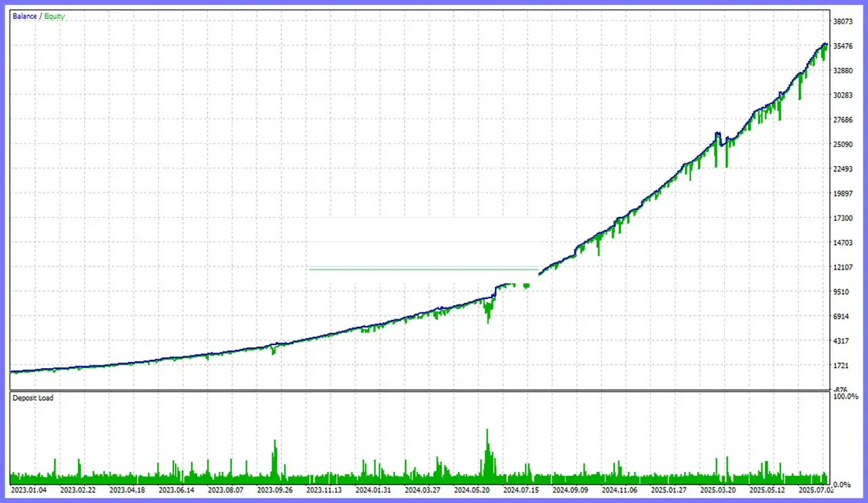The height and width of the screenshot is (503, 868).
Task: Select the 32880 axis label
Action: point(844,71)
